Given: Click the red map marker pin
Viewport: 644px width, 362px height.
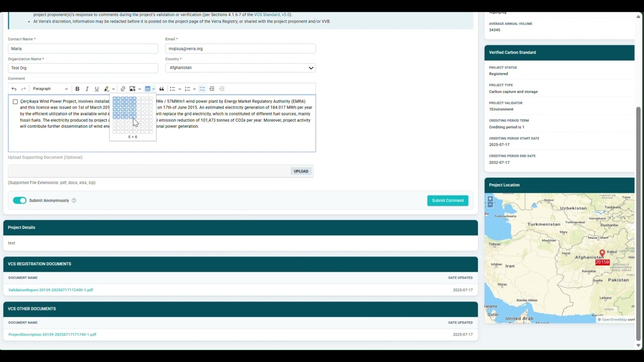Looking at the screenshot, I should click(602, 253).
